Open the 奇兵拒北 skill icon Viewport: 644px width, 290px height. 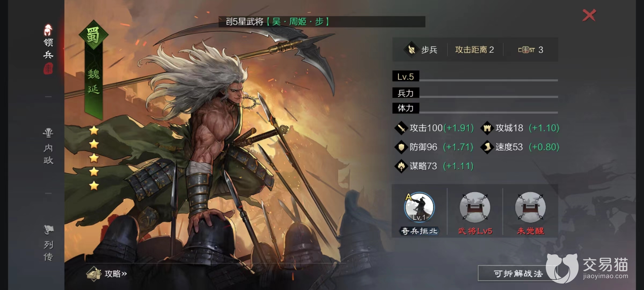419,207
